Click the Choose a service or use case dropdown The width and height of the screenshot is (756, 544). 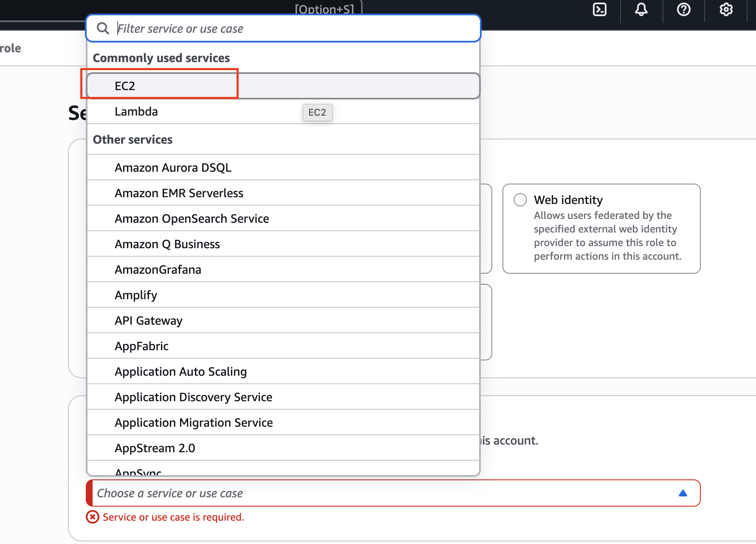[x=393, y=493]
